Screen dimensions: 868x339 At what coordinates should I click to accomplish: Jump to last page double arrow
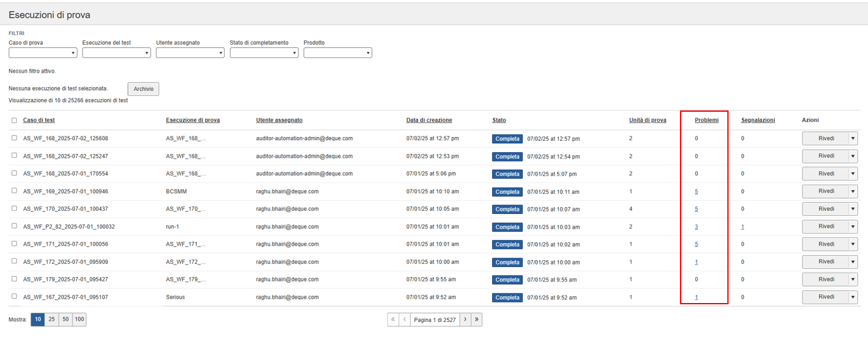tap(476, 320)
